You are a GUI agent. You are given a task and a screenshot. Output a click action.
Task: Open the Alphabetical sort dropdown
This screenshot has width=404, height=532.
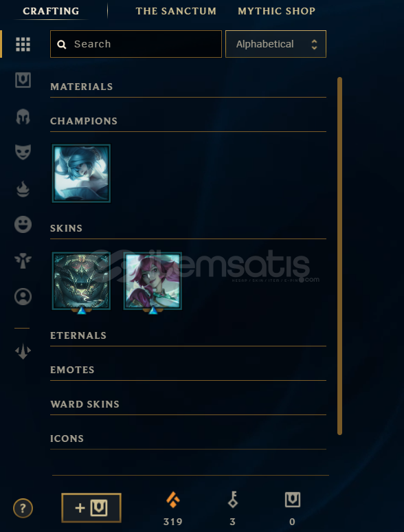[x=276, y=44]
